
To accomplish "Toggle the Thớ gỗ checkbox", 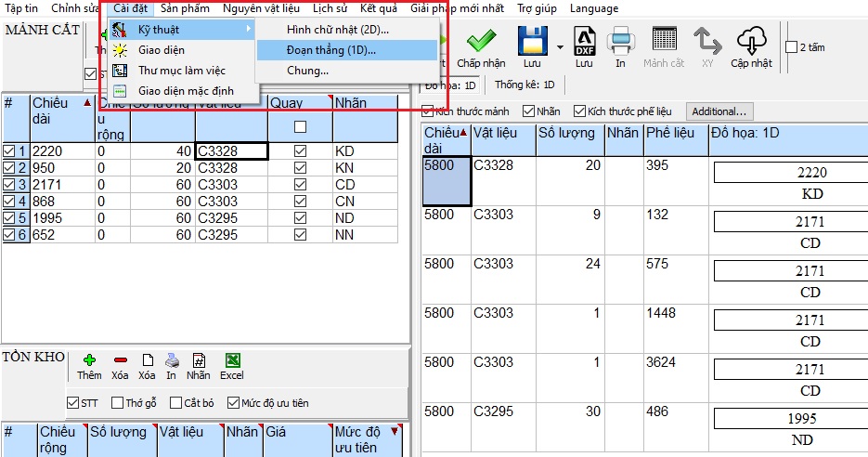I will (118, 403).
